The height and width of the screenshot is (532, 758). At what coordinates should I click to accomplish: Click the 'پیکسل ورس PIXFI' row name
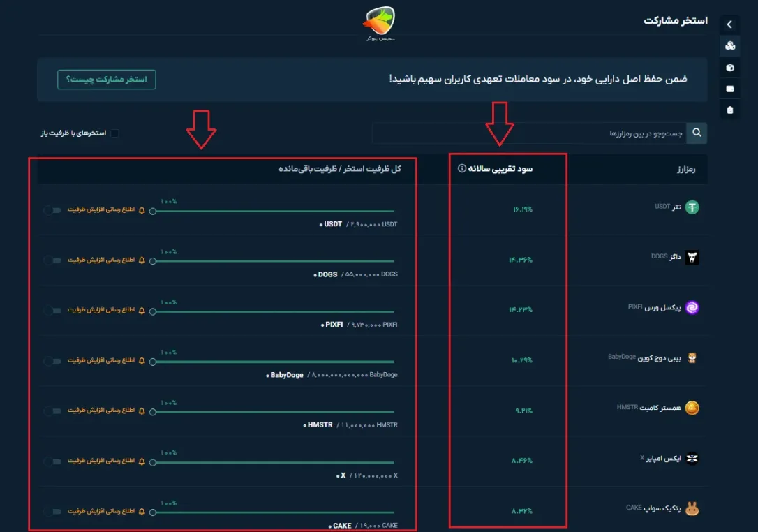655,307
